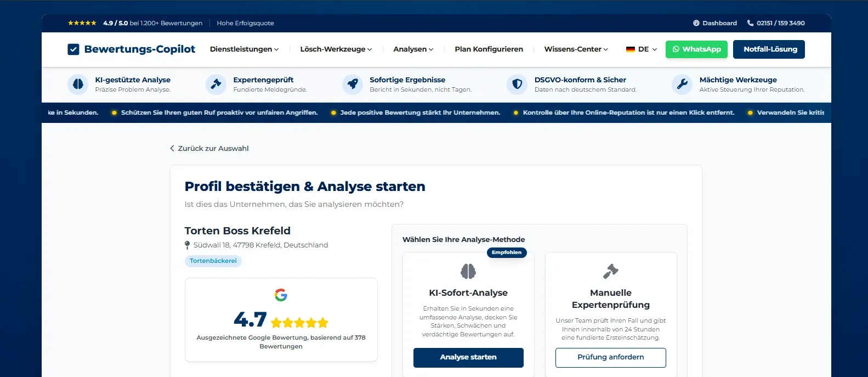
Task: Click the Profil bestätigen & Analyse starten heading
Action: click(x=305, y=187)
